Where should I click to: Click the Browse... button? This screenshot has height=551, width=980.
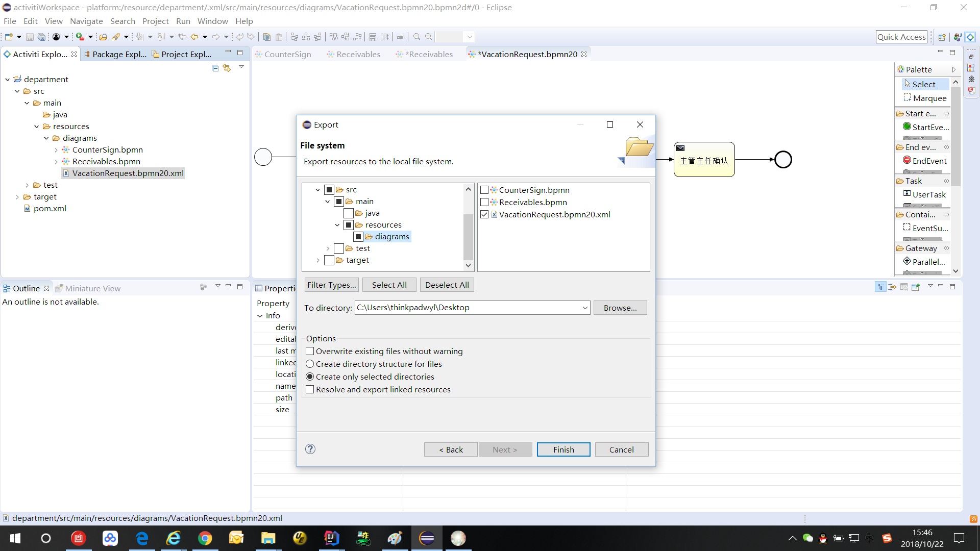pos(620,308)
